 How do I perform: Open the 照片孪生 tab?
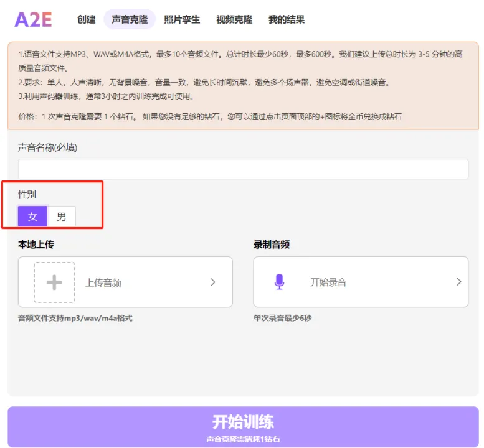coord(182,19)
